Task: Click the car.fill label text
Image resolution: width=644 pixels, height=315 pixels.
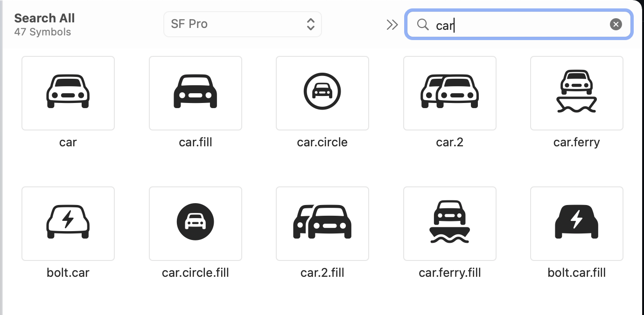Action: pos(195,142)
